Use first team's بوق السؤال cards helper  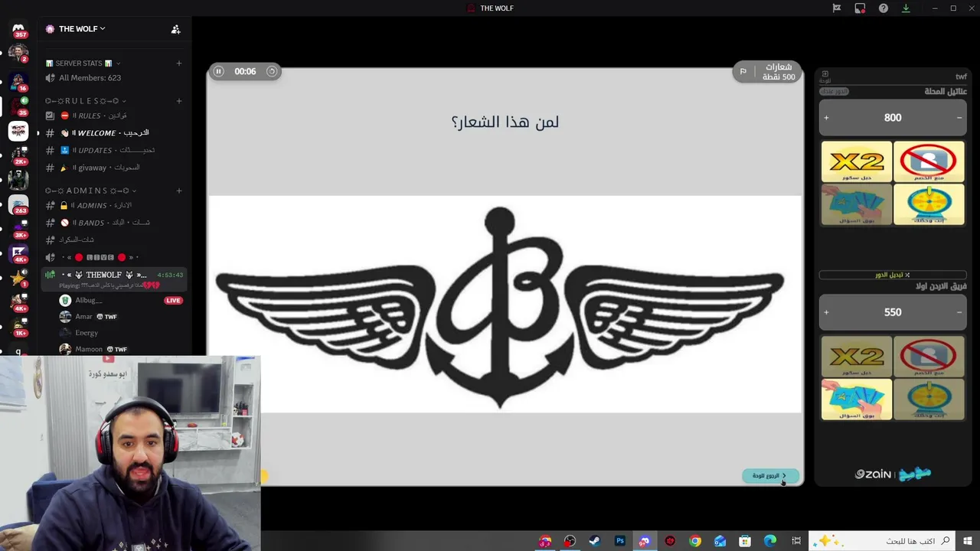point(857,204)
